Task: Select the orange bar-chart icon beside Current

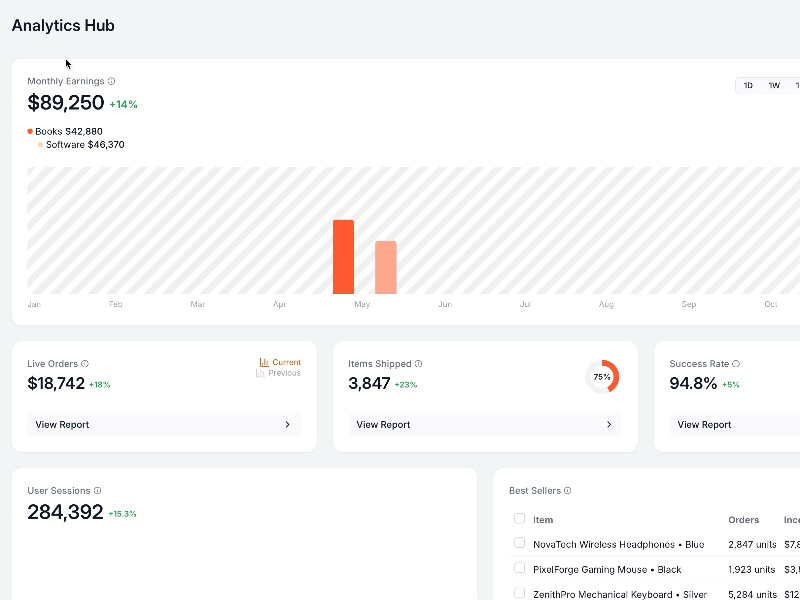Action: click(263, 361)
